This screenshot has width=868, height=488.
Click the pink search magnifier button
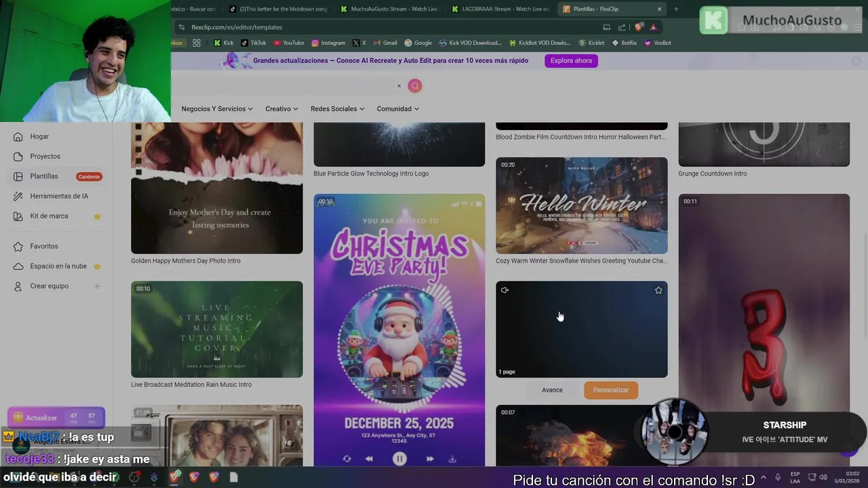[x=415, y=85]
